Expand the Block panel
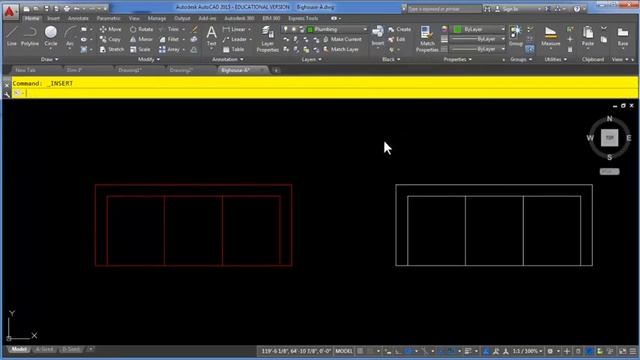 click(x=391, y=60)
